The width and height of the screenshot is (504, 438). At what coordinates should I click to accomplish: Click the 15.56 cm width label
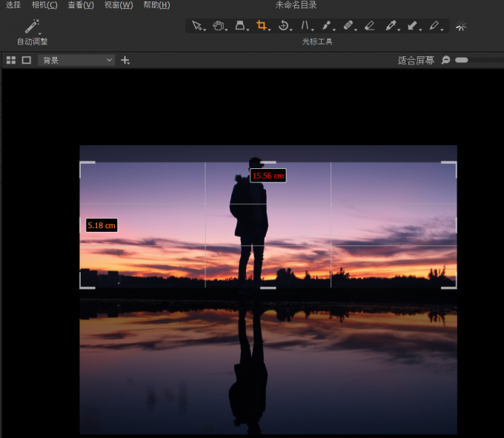pyautogui.click(x=268, y=176)
